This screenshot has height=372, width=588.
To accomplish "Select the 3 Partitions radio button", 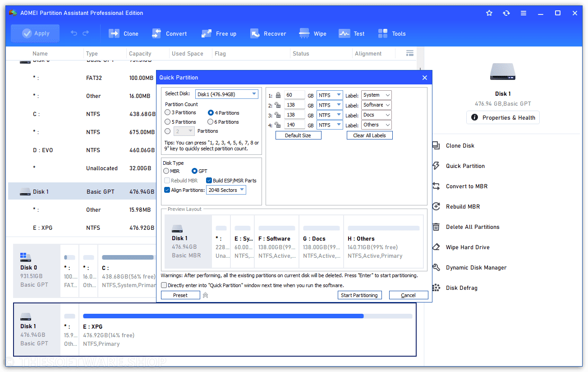I will tap(168, 112).
